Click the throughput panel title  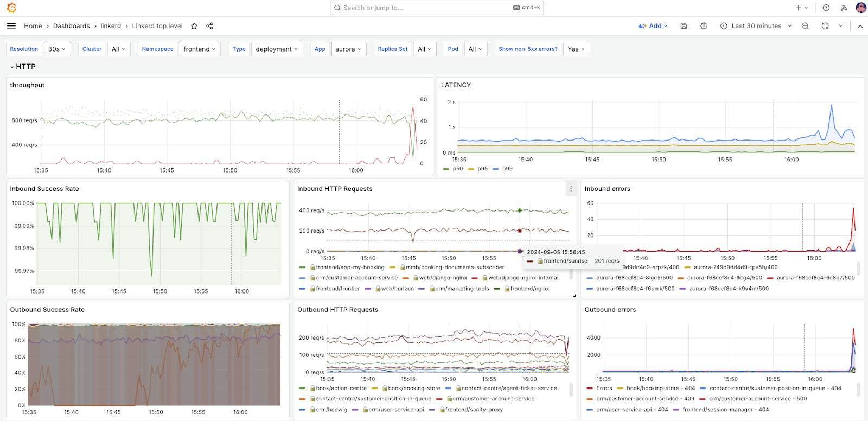coord(27,85)
